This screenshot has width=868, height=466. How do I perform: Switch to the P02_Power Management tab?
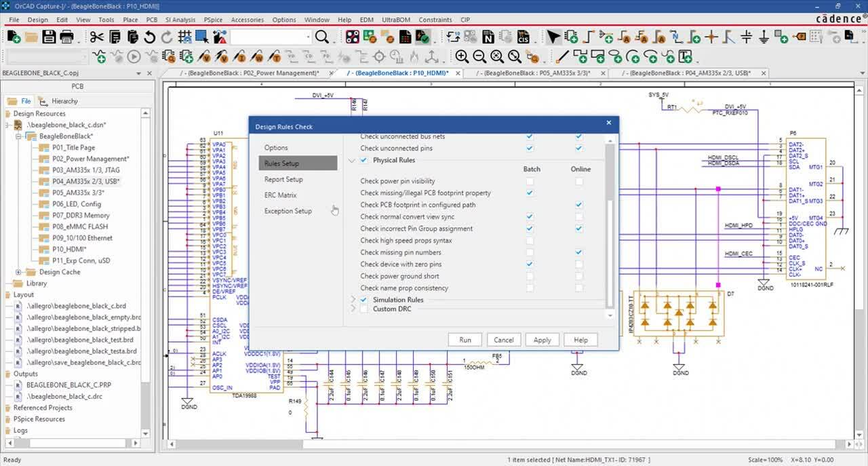click(x=250, y=73)
